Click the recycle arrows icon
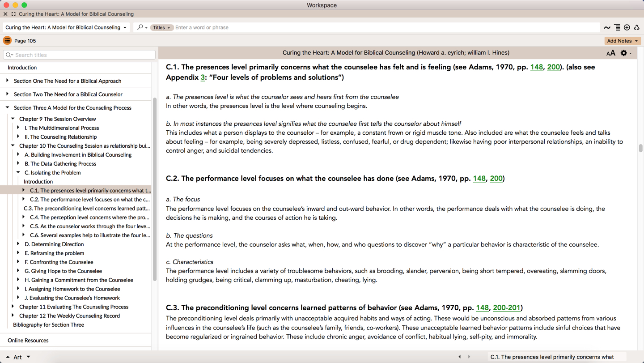This screenshot has width=644, height=363. coord(637,28)
